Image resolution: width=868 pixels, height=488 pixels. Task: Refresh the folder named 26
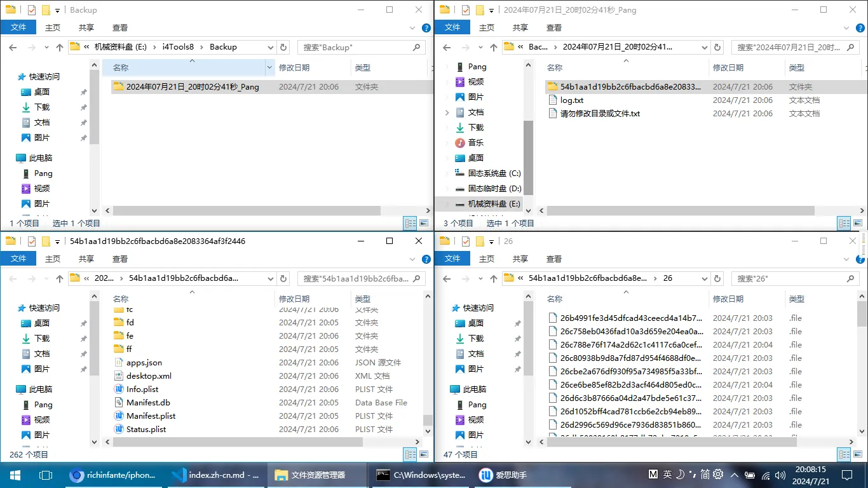[x=717, y=278]
